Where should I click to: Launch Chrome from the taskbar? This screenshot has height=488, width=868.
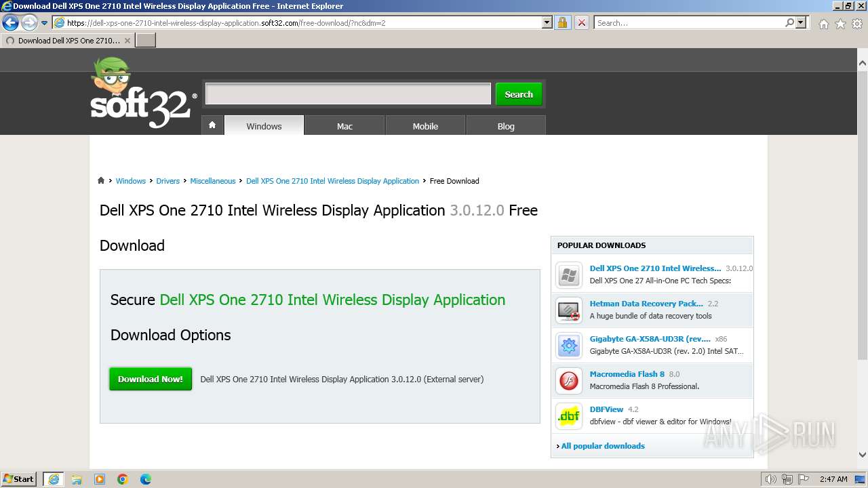point(123,479)
